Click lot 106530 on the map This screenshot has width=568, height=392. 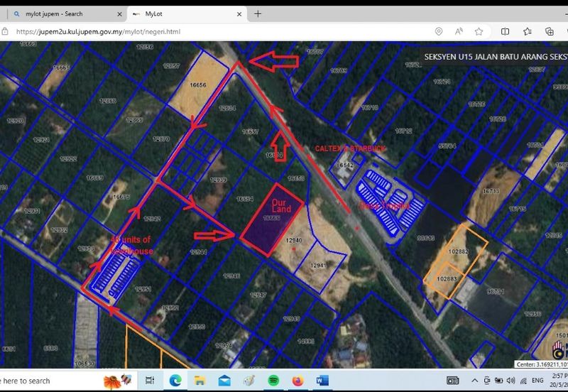[84, 363]
